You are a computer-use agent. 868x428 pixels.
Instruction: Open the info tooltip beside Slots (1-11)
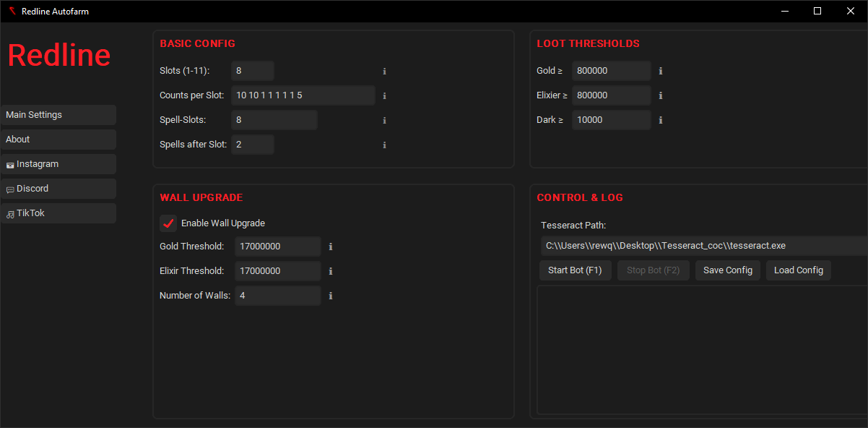(384, 71)
